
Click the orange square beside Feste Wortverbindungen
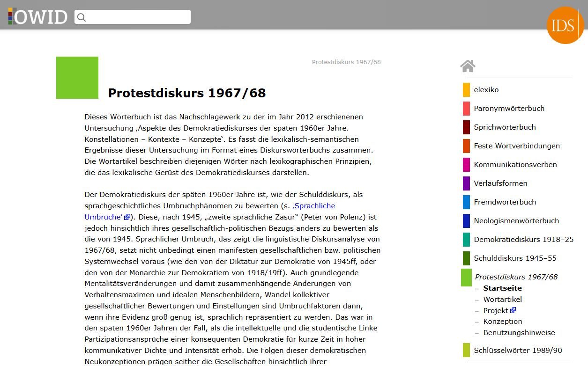(466, 146)
